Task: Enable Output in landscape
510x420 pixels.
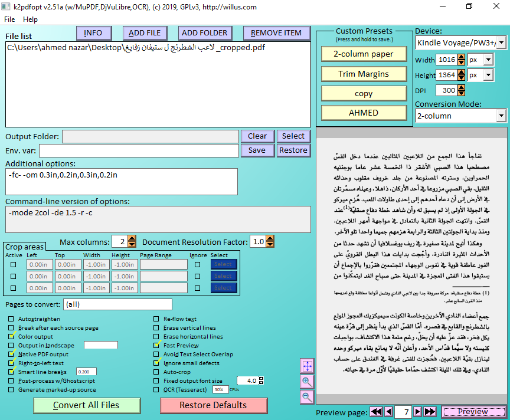Action: click(11, 345)
